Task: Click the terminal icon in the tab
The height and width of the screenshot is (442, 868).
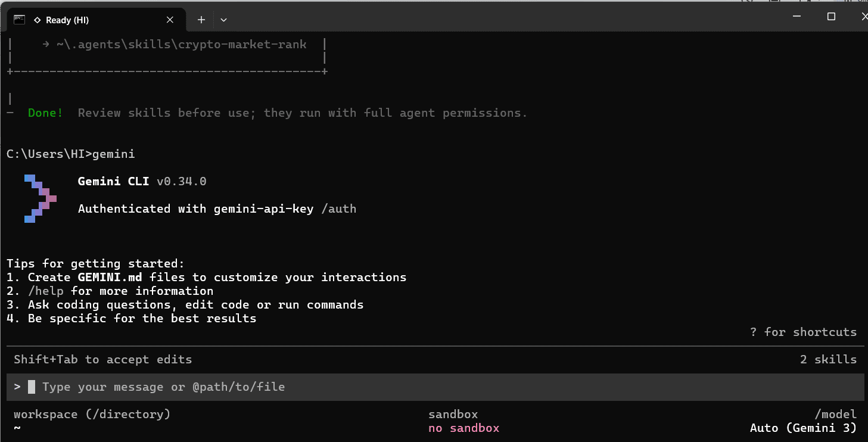Action: [19, 20]
